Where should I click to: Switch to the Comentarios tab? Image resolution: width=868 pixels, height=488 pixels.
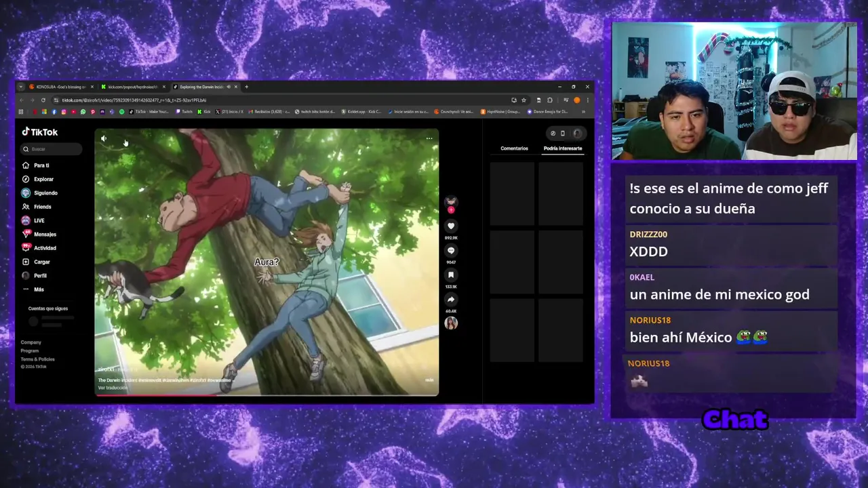[514, 148]
